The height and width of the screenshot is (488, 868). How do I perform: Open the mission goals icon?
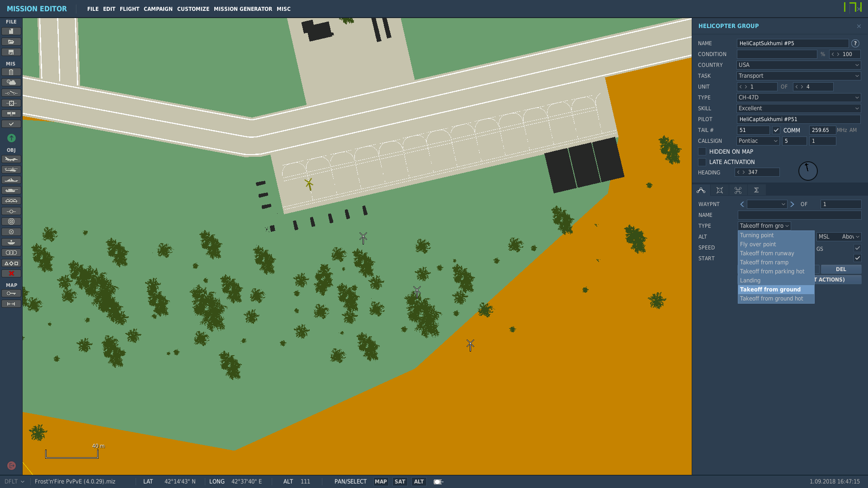[11, 103]
